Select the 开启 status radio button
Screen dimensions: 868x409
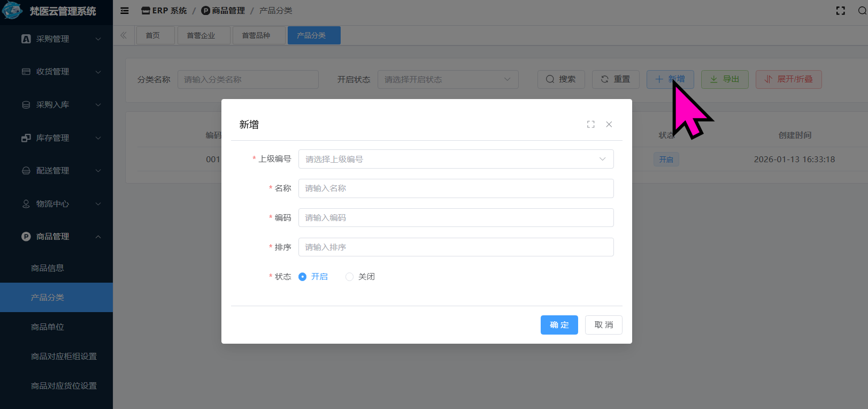coord(303,277)
